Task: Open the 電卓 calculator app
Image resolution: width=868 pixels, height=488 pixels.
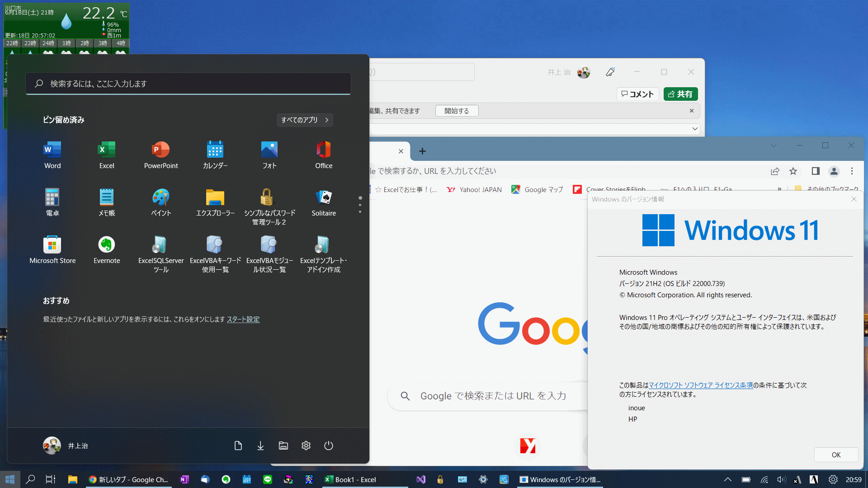Action: tap(52, 202)
